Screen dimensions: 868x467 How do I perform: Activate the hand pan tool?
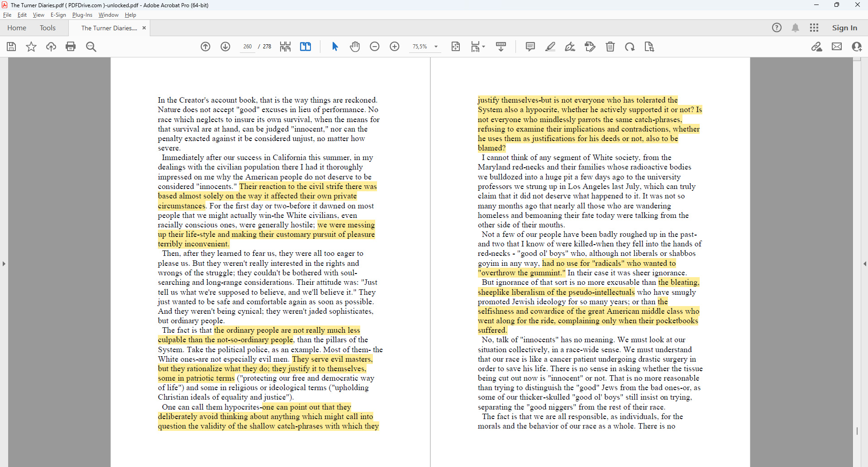coord(355,47)
